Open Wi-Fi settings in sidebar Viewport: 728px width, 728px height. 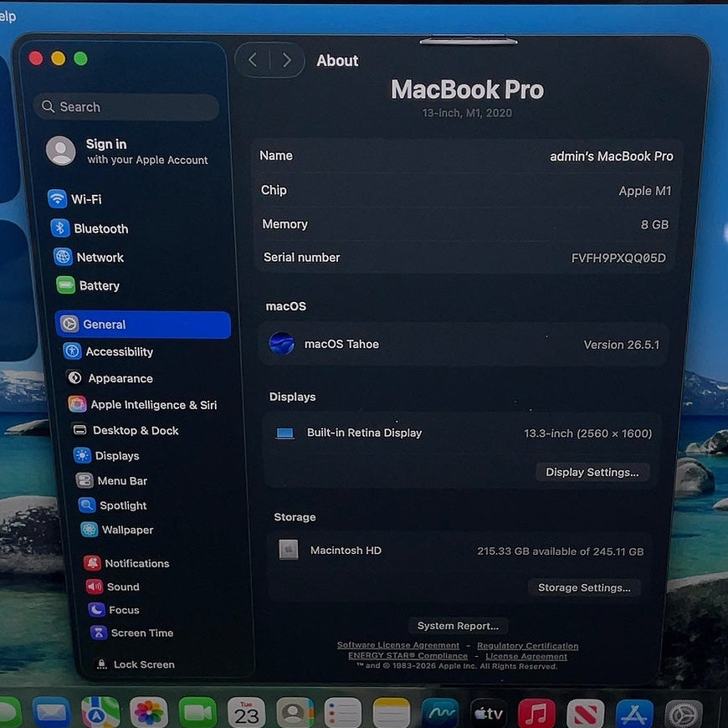(75, 199)
